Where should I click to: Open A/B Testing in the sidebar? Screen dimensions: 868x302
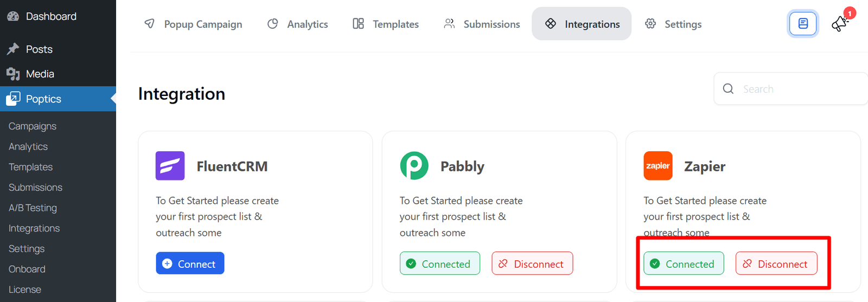pyautogui.click(x=33, y=208)
